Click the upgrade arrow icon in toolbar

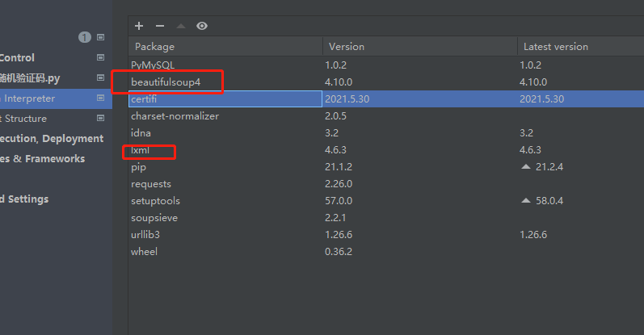tap(181, 26)
